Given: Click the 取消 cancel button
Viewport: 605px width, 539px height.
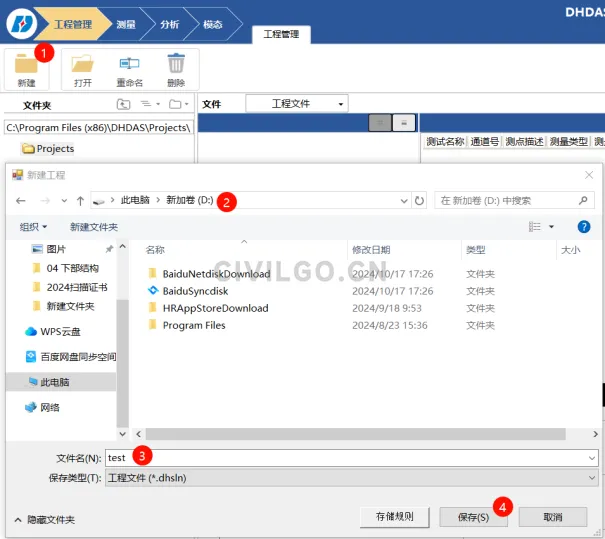Looking at the screenshot, I should tap(552, 517).
